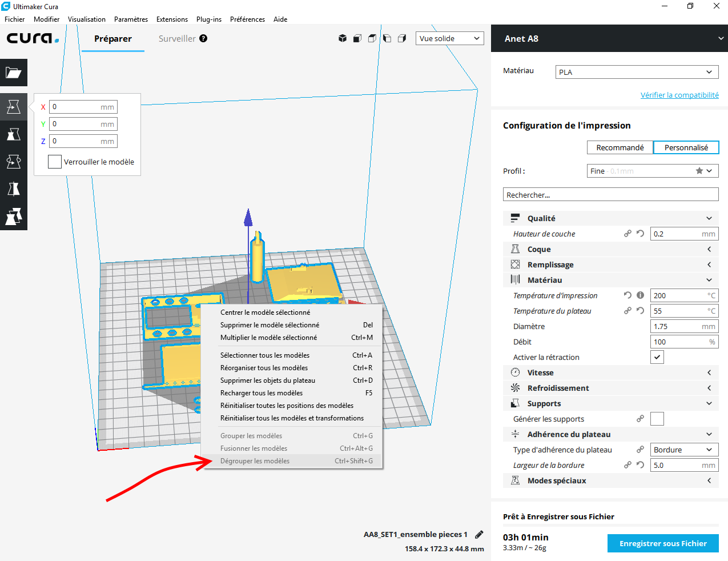The image size is (728, 561).
Task: Choose Réorganiser tous les modèles
Action: click(x=292, y=368)
